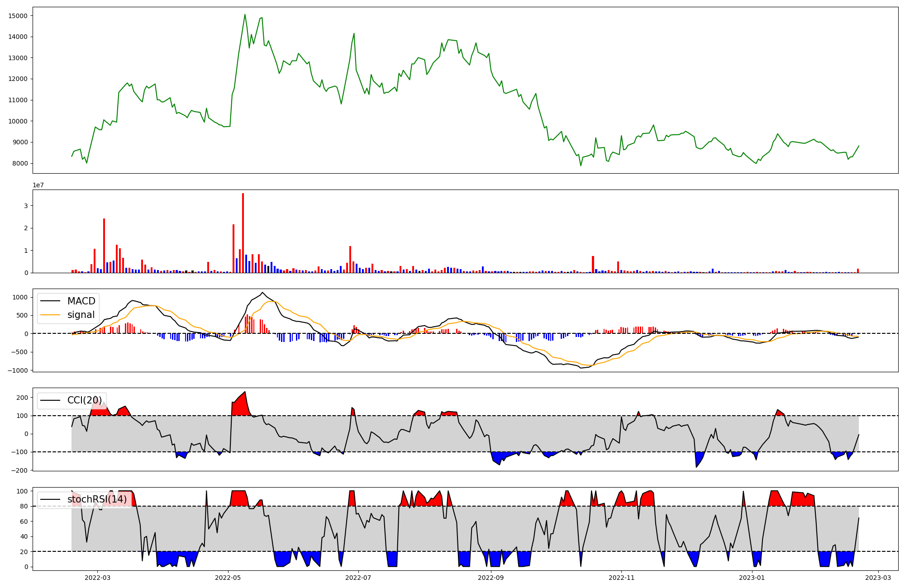Click the 2022-05 date axis label
Viewport: 905px width, 588px height.
point(228,578)
